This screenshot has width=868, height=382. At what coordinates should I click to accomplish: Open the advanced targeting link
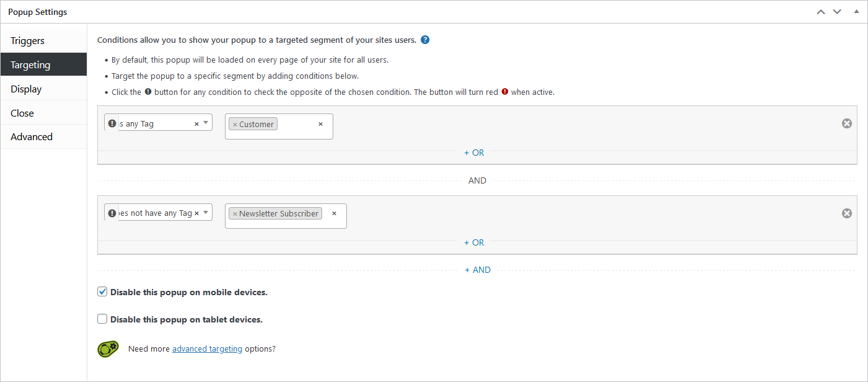(x=207, y=349)
